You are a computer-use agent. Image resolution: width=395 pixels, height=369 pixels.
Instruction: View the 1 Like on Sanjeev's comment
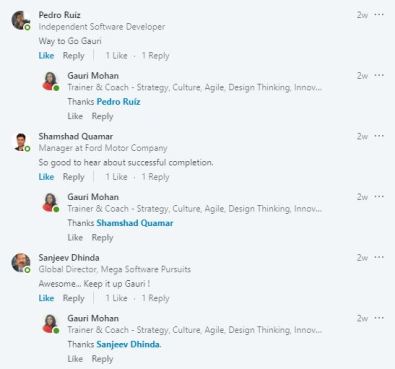(116, 298)
